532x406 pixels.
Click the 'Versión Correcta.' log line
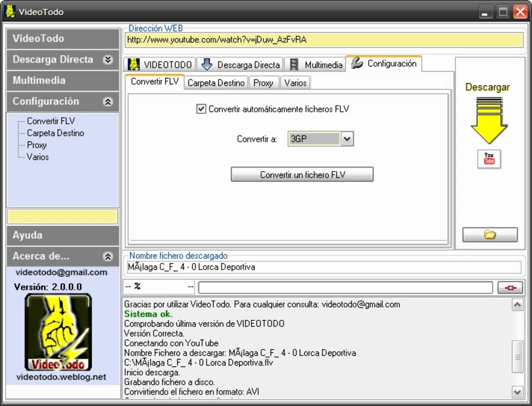coord(154,333)
